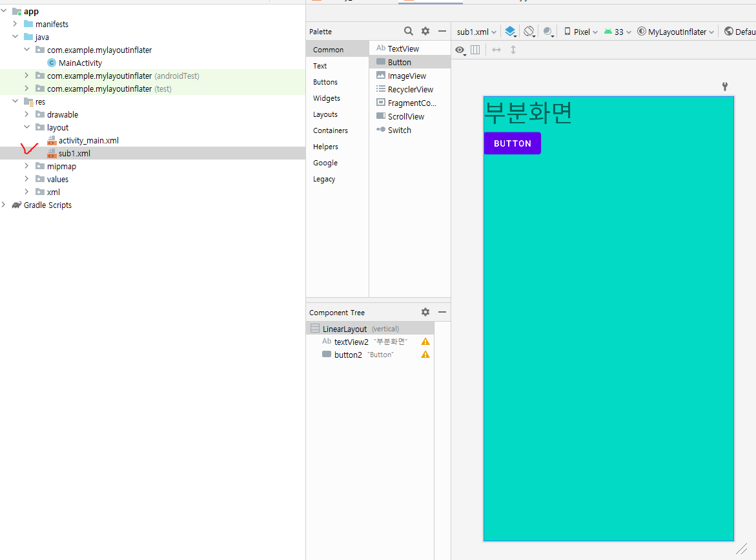Open the night mode selector
Viewport: 756px width, 560px height.
point(548,32)
